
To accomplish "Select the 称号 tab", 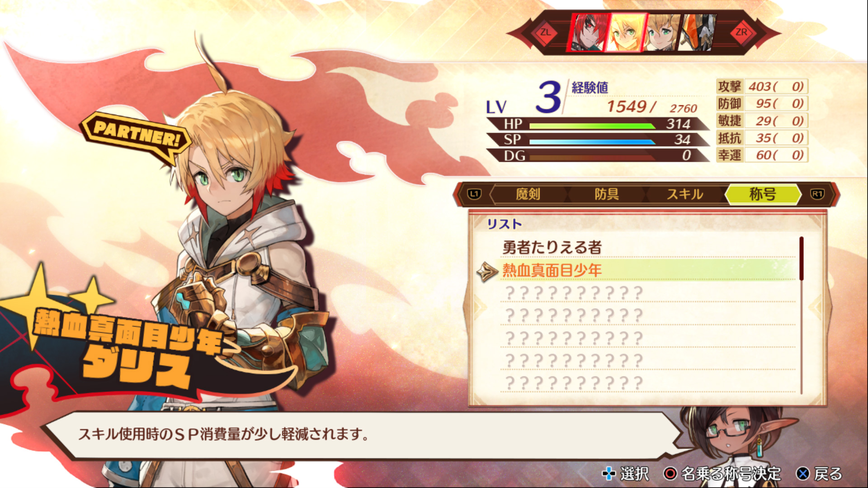I will (x=763, y=194).
